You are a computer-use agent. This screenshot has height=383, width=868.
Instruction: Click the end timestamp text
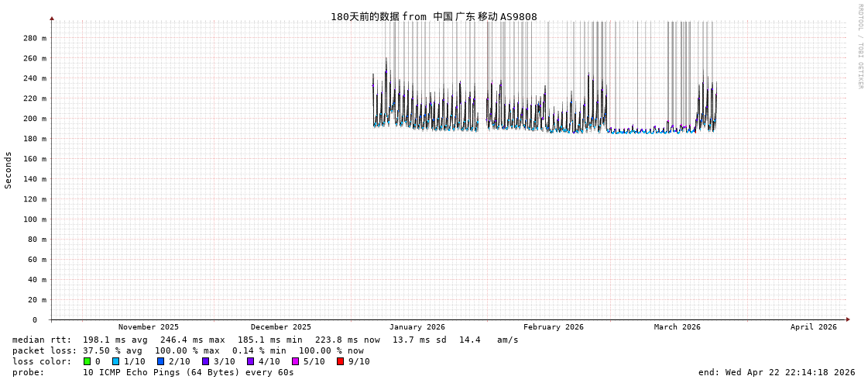click(777, 372)
